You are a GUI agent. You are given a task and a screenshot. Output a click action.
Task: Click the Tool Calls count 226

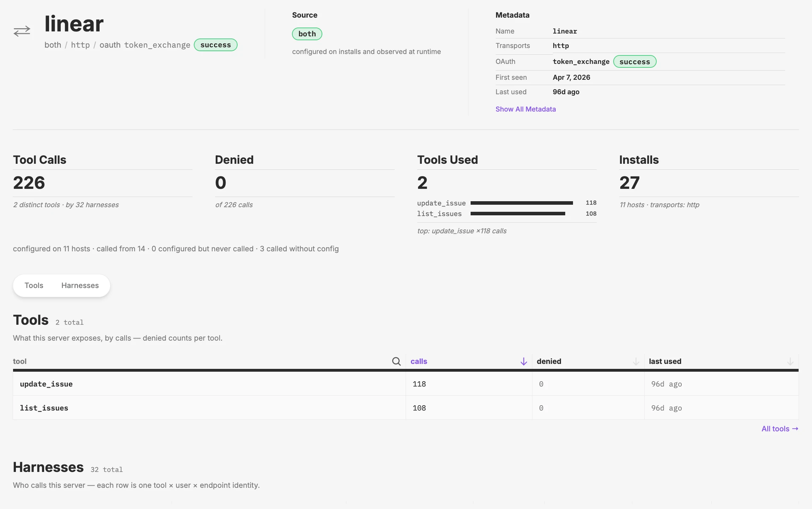tap(29, 182)
